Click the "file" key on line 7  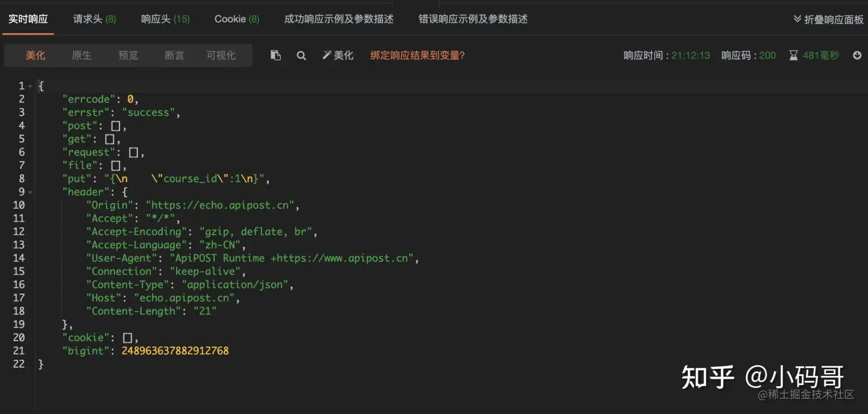[80, 166]
